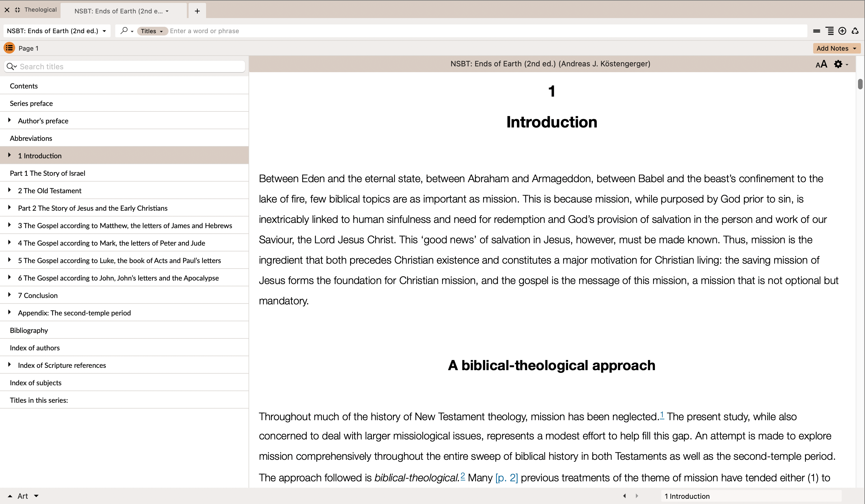Screen dimensions: 865x504
Task: Click the recycle icon in toolbar
Action: click(x=855, y=31)
